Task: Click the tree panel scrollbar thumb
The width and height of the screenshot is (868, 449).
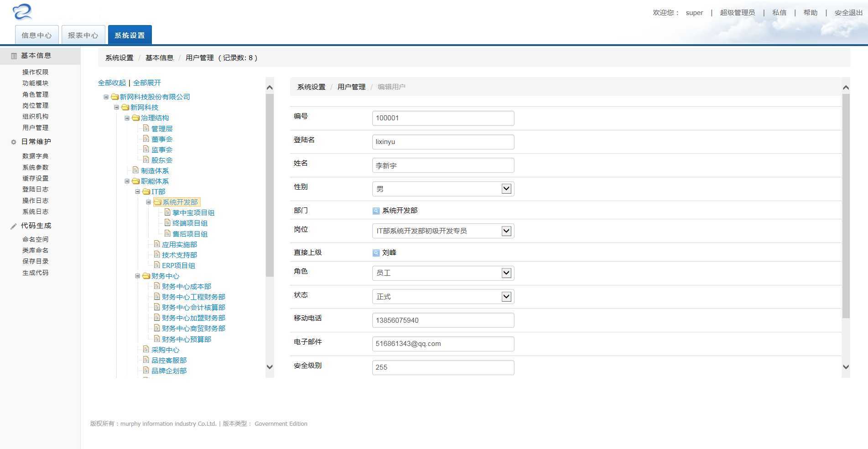Action: click(270, 185)
